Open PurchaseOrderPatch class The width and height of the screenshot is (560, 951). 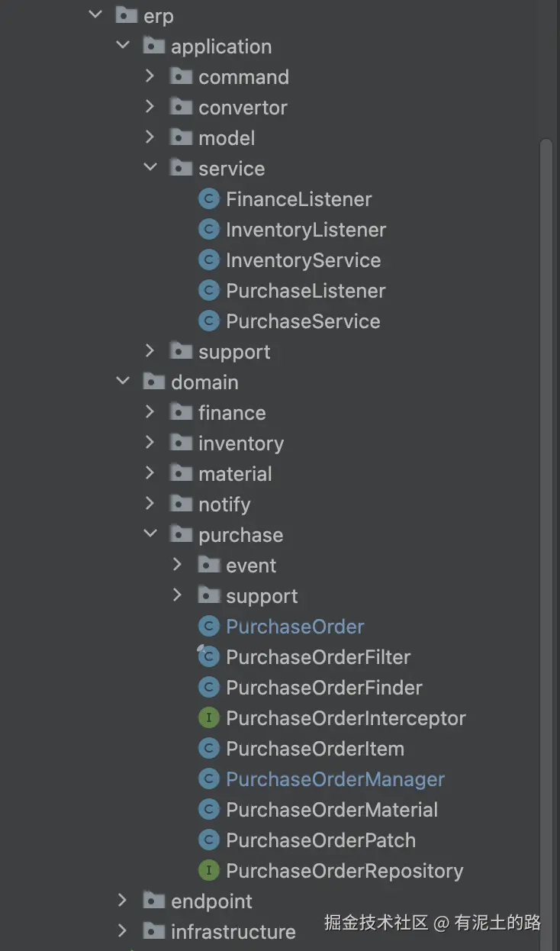[320, 840]
